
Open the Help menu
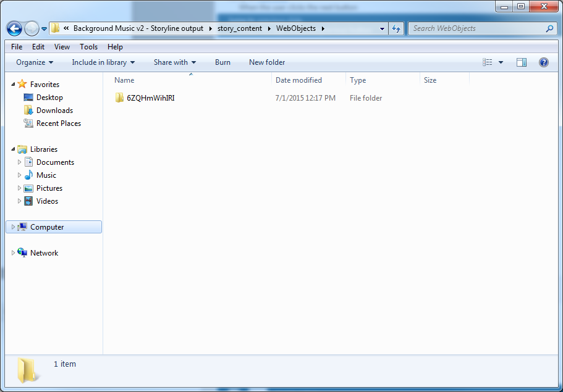[115, 47]
